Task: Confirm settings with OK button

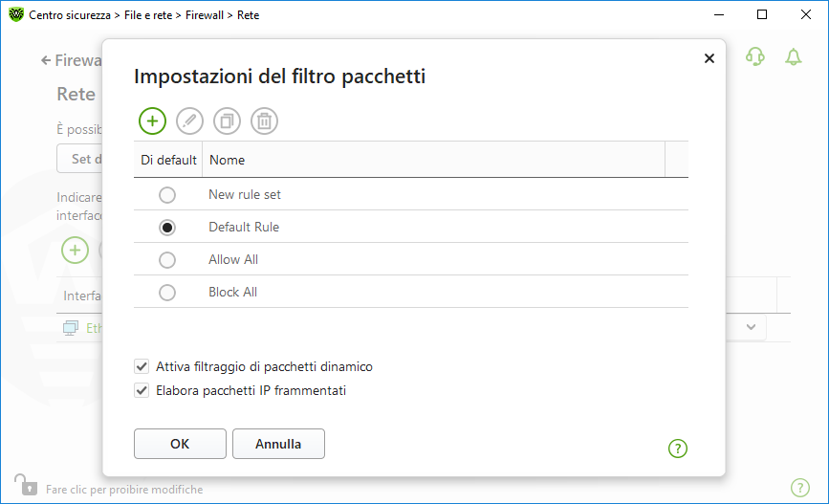Action: tap(180, 444)
